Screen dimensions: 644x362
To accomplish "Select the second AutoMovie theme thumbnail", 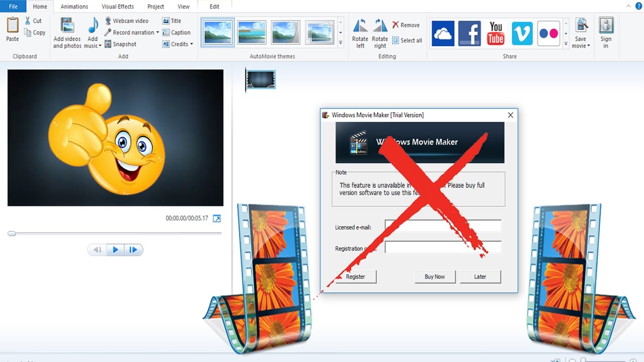I will pos(252,33).
